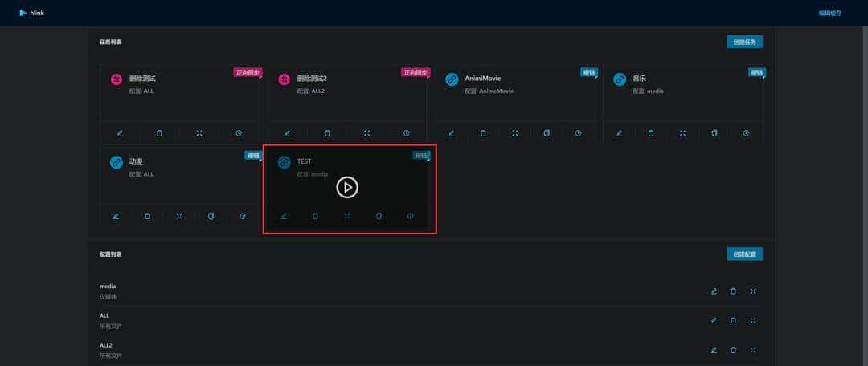Edit the AnimiMovie task with pencil icon

click(451, 133)
